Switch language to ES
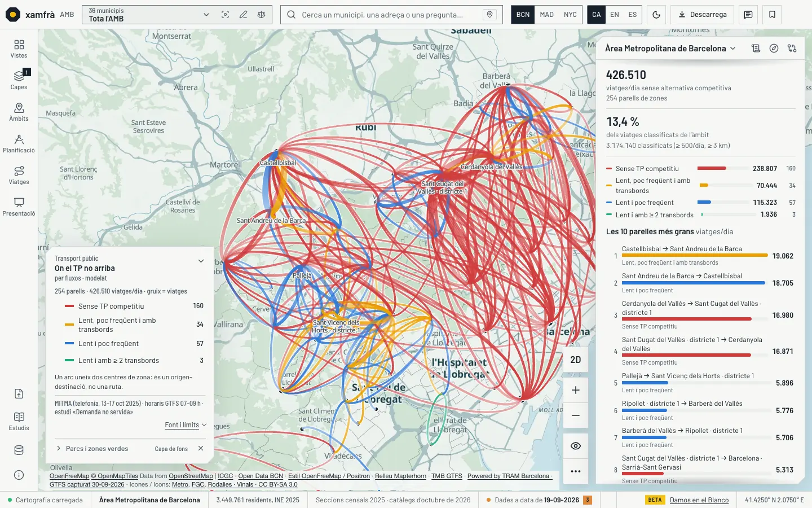 pyautogui.click(x=633, y=15)
